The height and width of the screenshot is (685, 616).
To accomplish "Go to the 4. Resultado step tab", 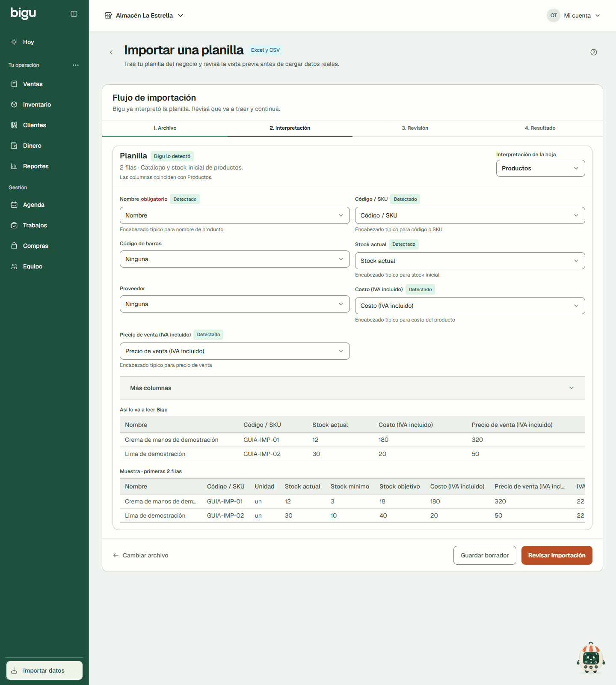I will point(540,128).
